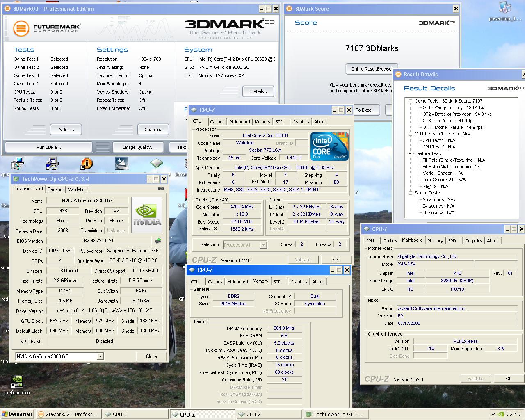Open the installer disc desktop icon
This screenshot has height=420, width=525.
[17, 163]
